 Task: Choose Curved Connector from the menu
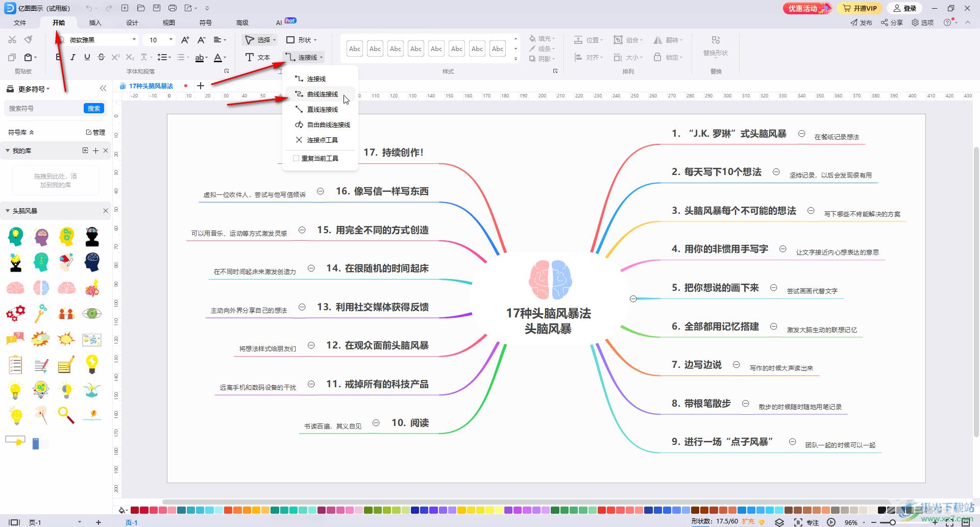(x=321, y=94)
